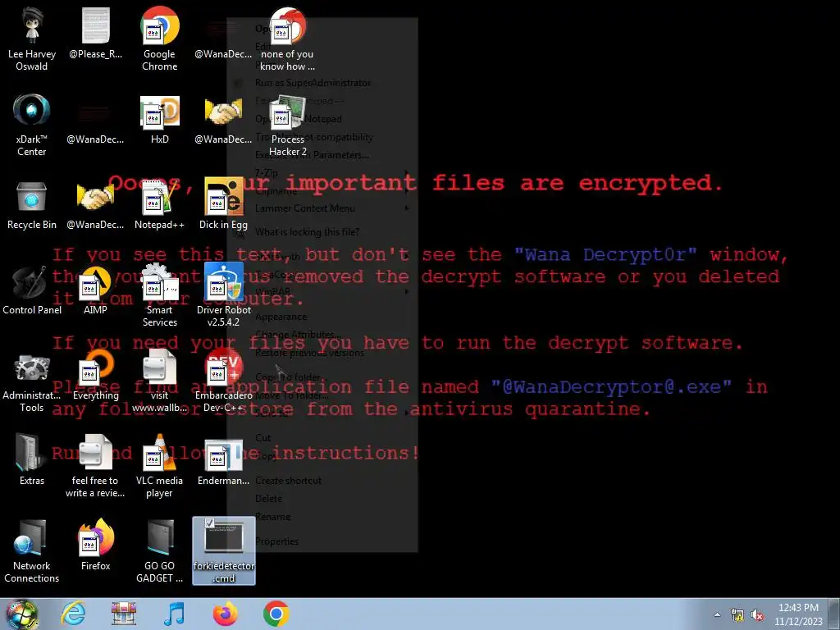
Task: Open the Lee Harvey Oswald desktop icon
Action: (x=32, y=39)
